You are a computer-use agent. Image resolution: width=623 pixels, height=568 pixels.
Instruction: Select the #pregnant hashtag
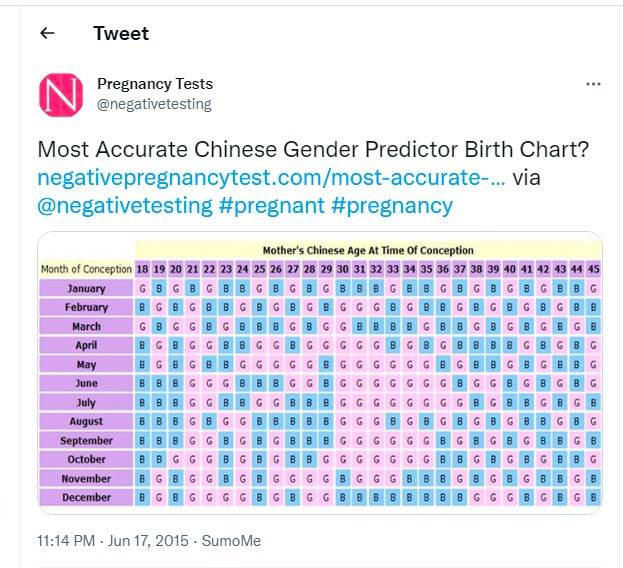click(x=268, y=206)
